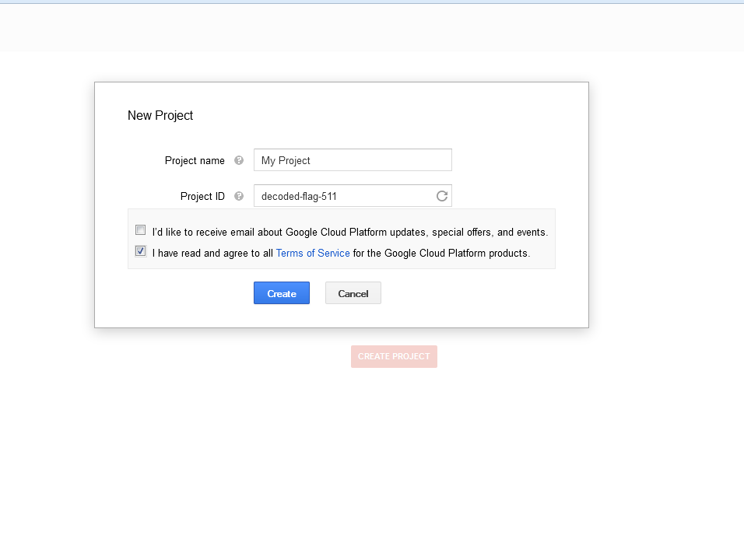744x560 pixels.
Task: Cancel the New Project dialog
Action: [x=353, y=293]
